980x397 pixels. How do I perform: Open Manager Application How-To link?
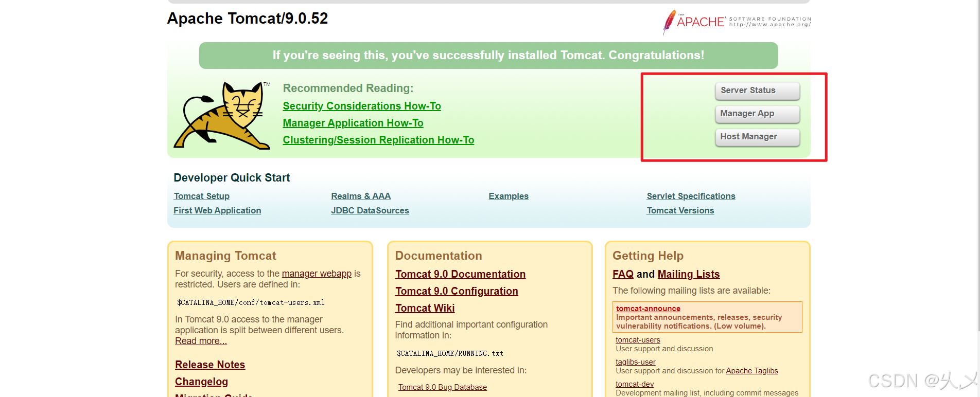pyautogui.click(x=353, y=123)
